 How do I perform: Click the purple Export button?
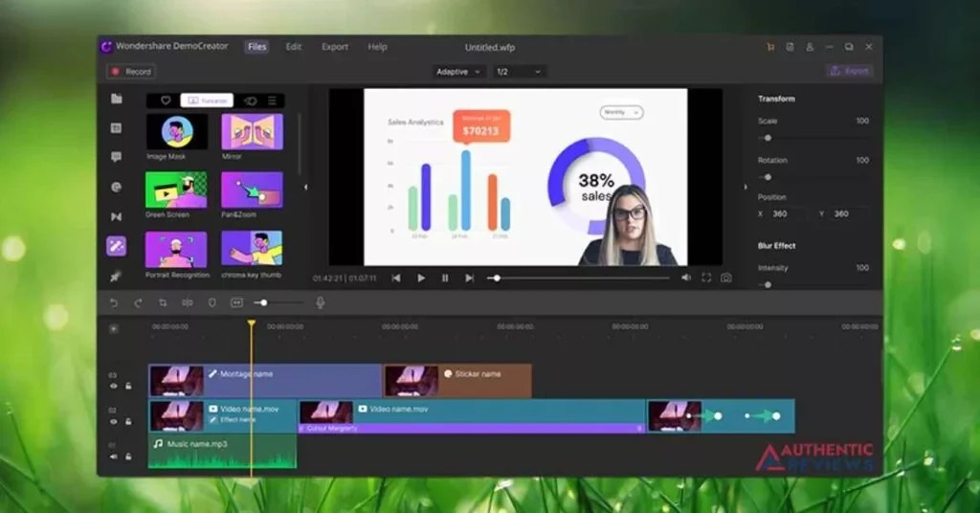pyautogui.click(x=850, y=71)
